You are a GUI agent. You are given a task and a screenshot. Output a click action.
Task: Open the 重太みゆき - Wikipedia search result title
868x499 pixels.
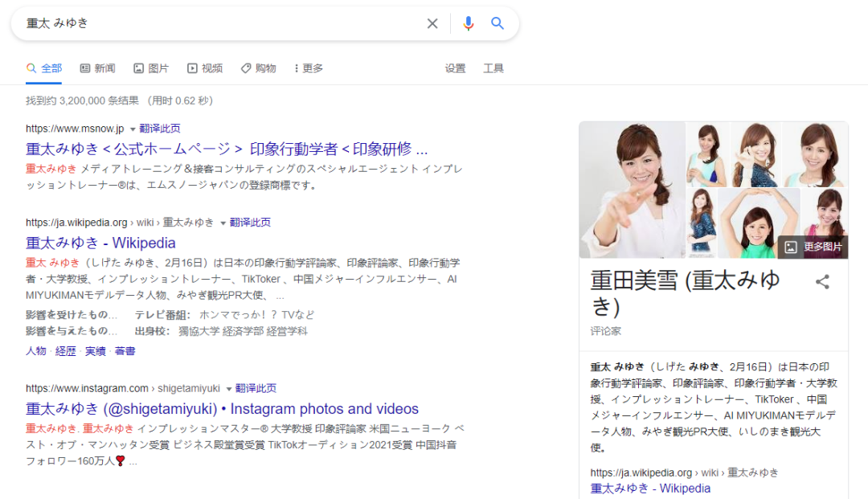tap(100, 243)
